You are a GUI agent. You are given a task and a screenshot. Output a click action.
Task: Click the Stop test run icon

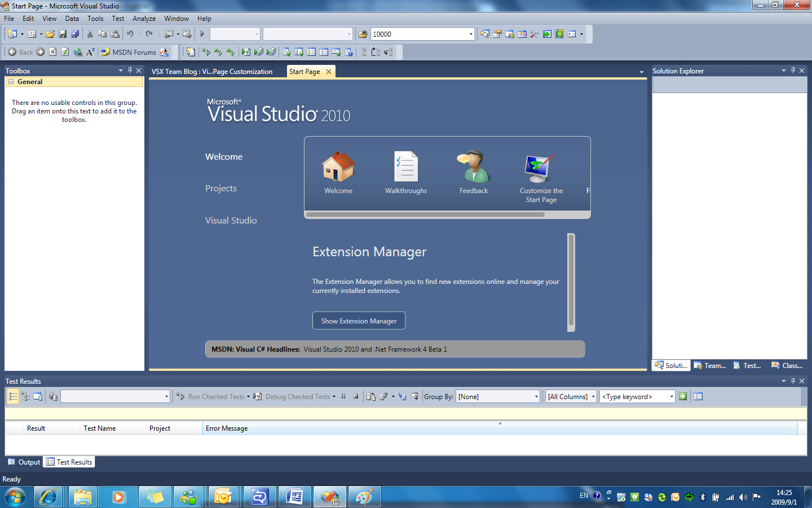pyautogui.click(x=355, y=396)
